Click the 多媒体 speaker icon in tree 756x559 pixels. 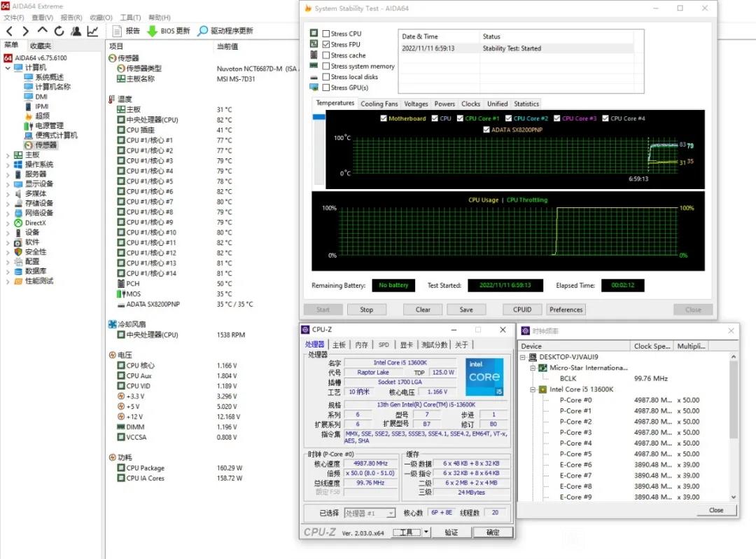coord(18,193)
